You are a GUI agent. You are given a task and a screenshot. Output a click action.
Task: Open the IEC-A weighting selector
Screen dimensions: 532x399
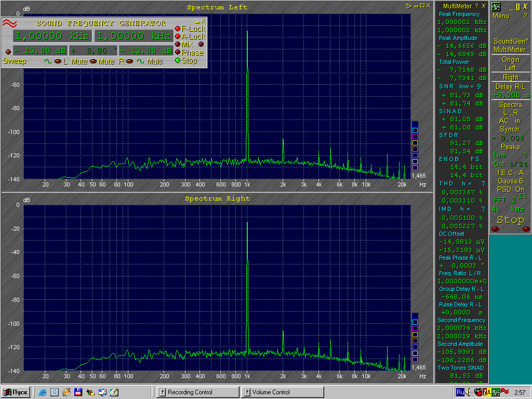pos(510,172)
